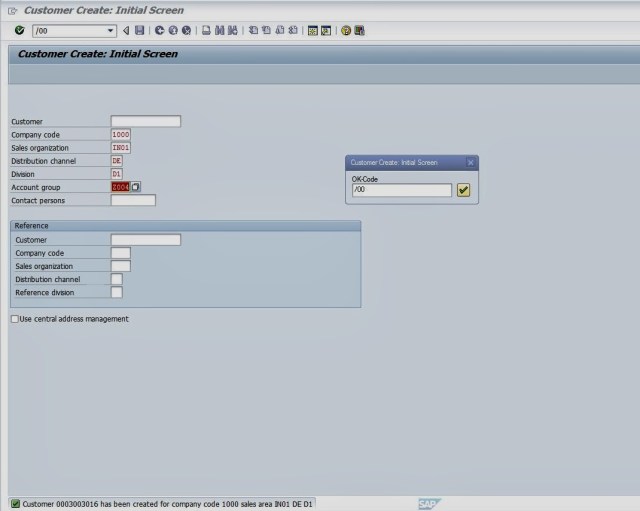Click the Division field D1
The image size is (640, 511).
pos(117,174)
